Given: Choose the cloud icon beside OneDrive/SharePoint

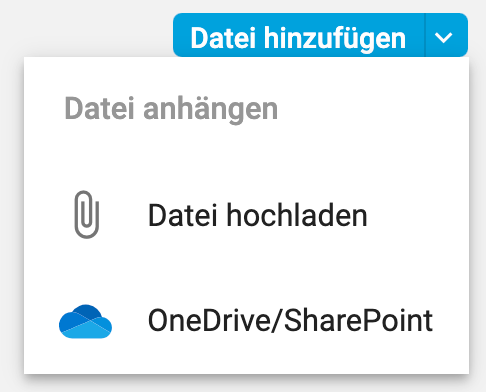Looking at the screenshot, I should click(85, 321).
